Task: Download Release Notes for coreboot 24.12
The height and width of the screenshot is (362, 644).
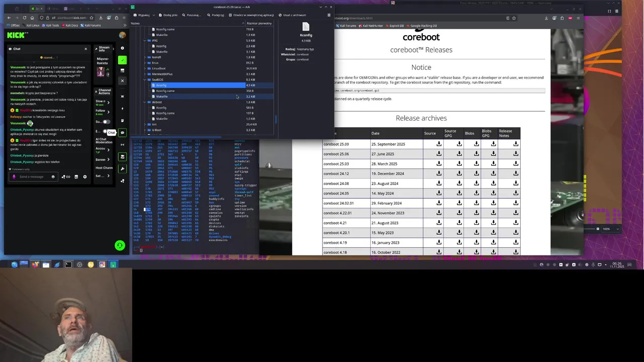Action: point(516,173)
